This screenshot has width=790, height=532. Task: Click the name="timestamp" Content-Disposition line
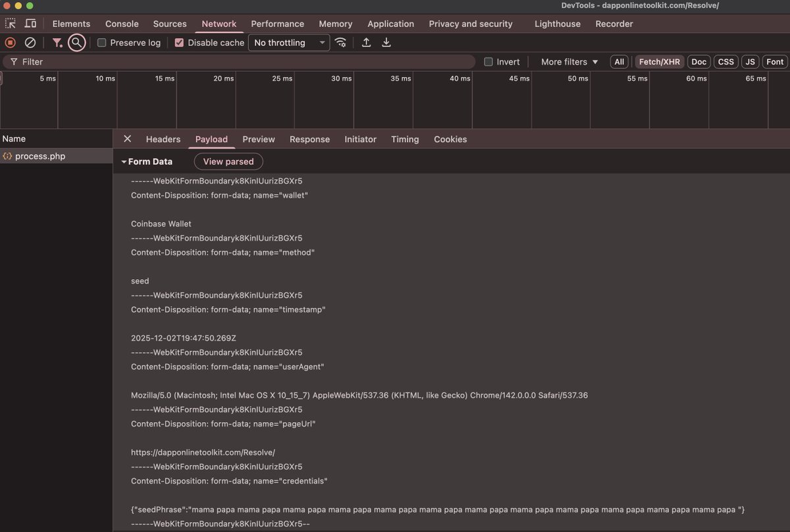pyautogui.click(x=228, y=309)
